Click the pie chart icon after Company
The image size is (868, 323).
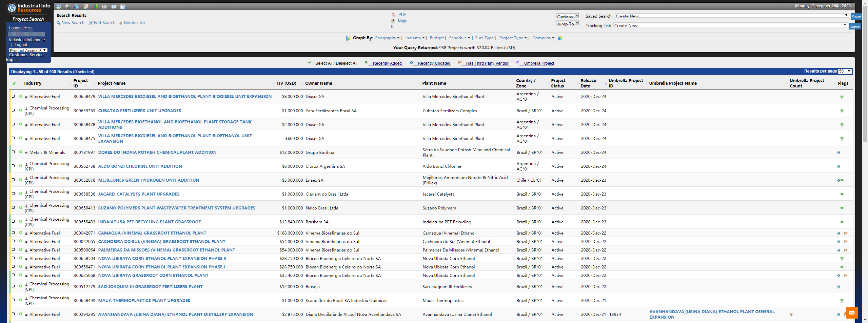560,38
